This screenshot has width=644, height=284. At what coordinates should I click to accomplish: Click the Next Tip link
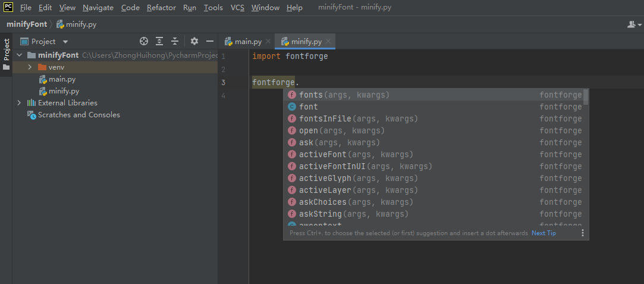tap(544, 233)
